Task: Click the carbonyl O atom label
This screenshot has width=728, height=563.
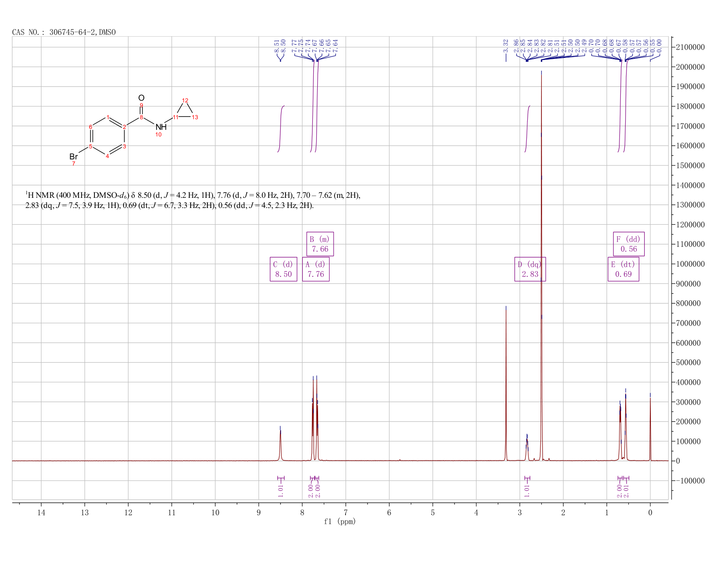Action: coord(141,98)
